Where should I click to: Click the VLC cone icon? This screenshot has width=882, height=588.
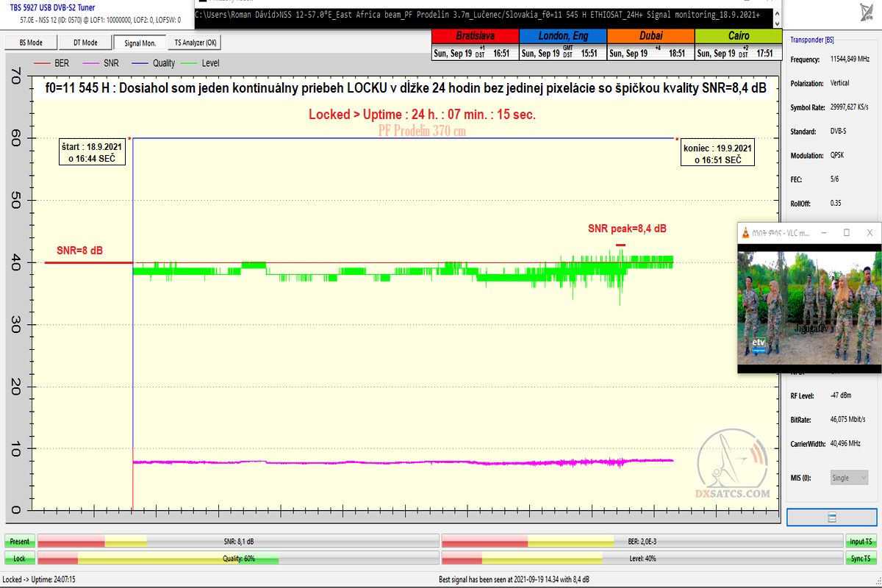[x=747, y=232]
